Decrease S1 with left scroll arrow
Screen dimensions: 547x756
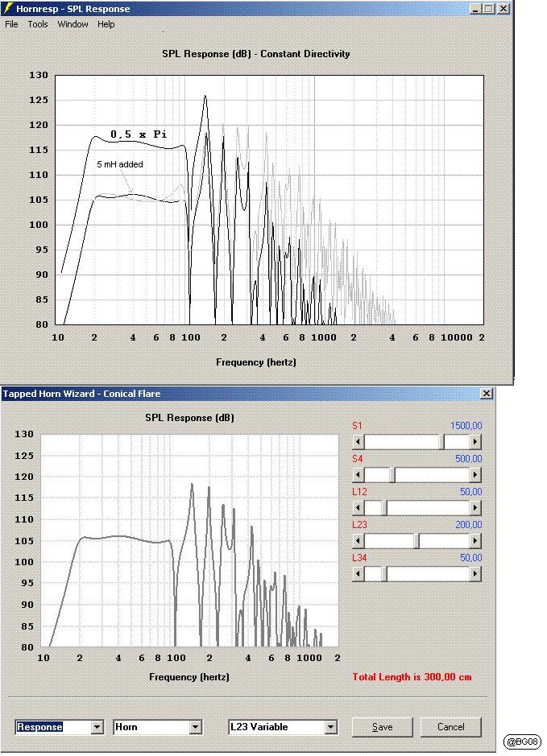358,442
